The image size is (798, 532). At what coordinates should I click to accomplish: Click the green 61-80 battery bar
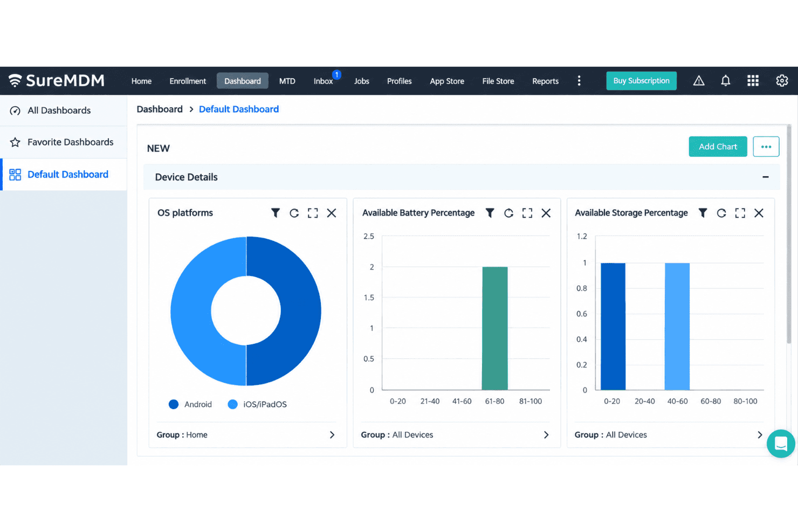pyautogui.click(x=494, y=328)
